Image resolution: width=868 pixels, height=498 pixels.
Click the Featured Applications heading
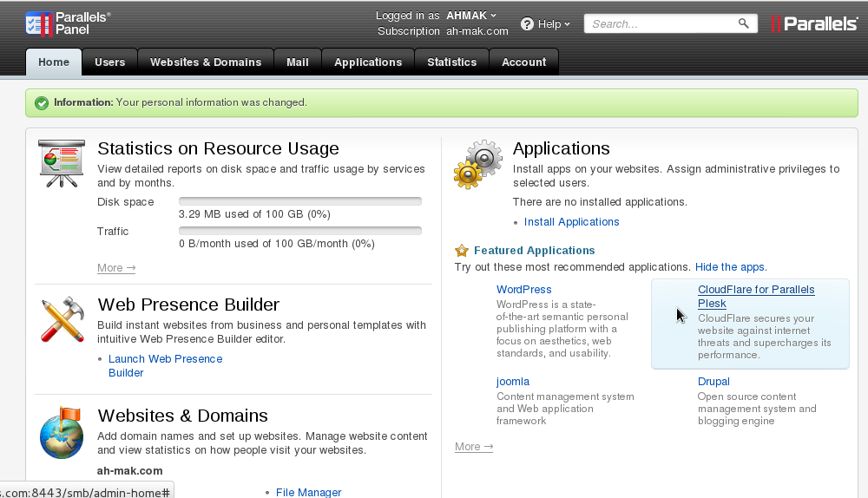coord(534,250)
